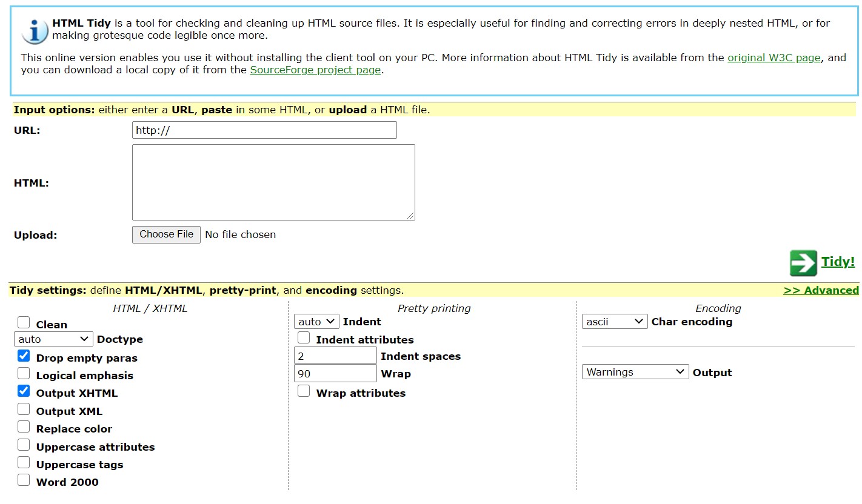Viewport: 862px width, 504px height.
Task: Click the Choose File button
Action: click(166, 234)
